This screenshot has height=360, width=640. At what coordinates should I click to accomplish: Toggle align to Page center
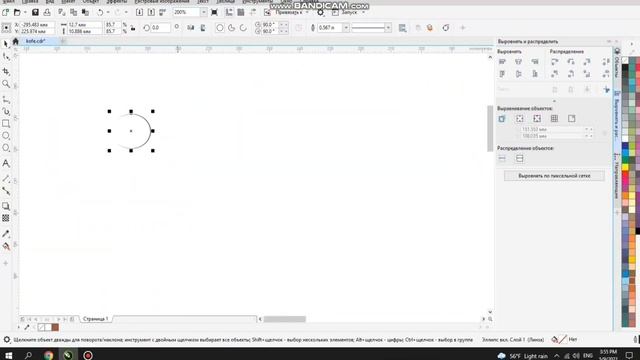537,119
